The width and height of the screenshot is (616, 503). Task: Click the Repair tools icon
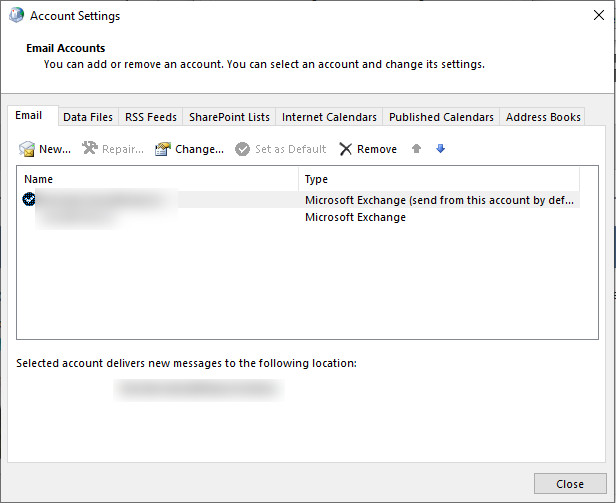click(x=90, y=148)
